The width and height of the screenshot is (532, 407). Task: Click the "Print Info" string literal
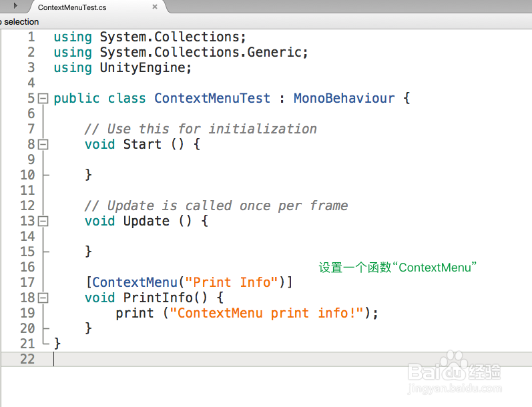click(x=232, y=282)
